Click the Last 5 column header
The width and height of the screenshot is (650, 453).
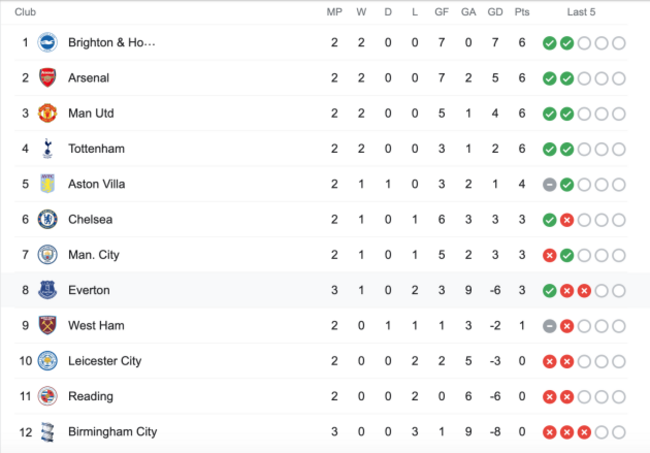pos(581,12)
